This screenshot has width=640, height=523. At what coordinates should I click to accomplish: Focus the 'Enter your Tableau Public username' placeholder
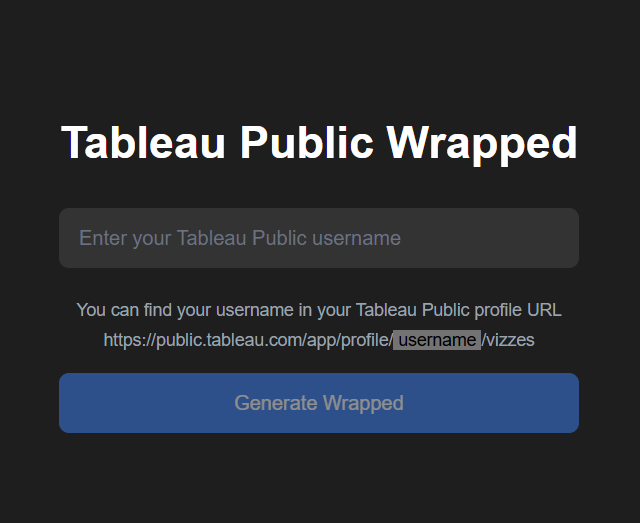[240, 238]
